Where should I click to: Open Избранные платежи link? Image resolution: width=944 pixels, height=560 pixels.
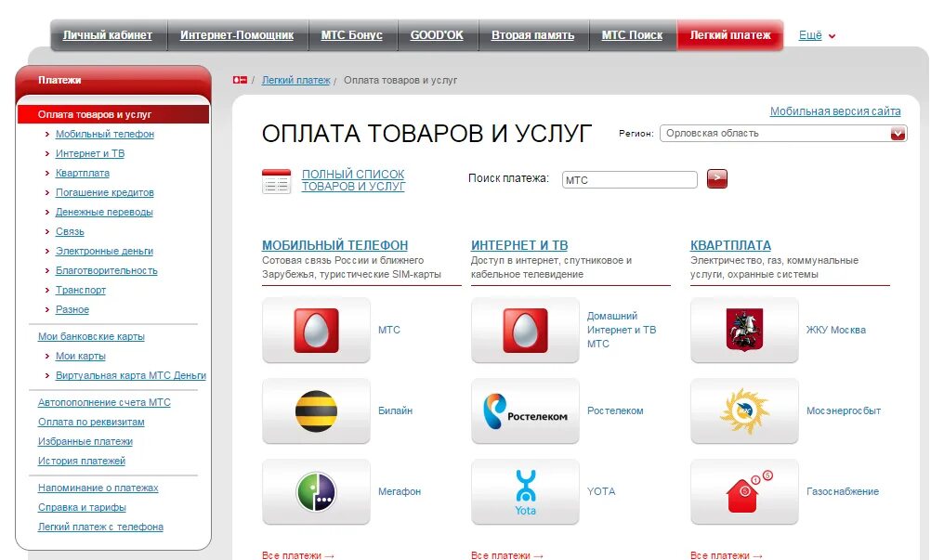click(85, 441)
